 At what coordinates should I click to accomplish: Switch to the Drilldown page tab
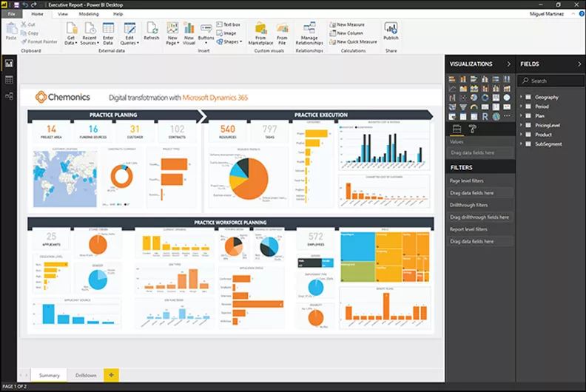85,376
